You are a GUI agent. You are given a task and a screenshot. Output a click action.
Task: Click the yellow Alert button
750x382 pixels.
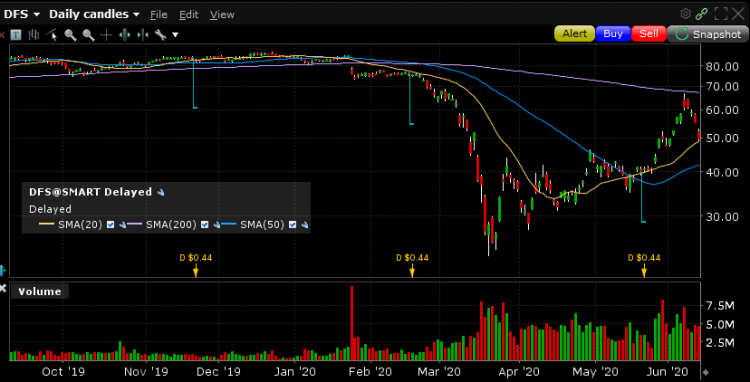coord(574,34)
